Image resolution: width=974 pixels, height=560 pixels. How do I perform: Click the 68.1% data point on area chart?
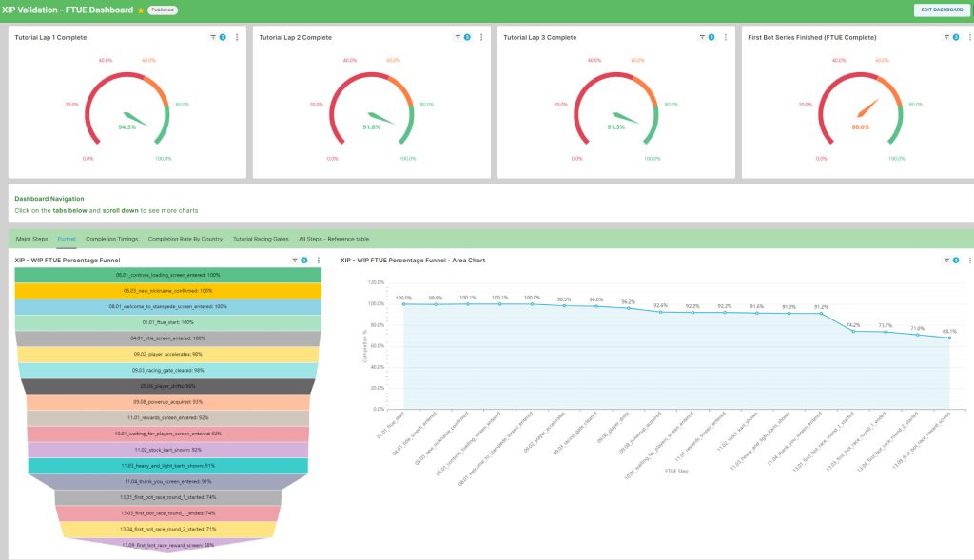[x=949, y=338]
